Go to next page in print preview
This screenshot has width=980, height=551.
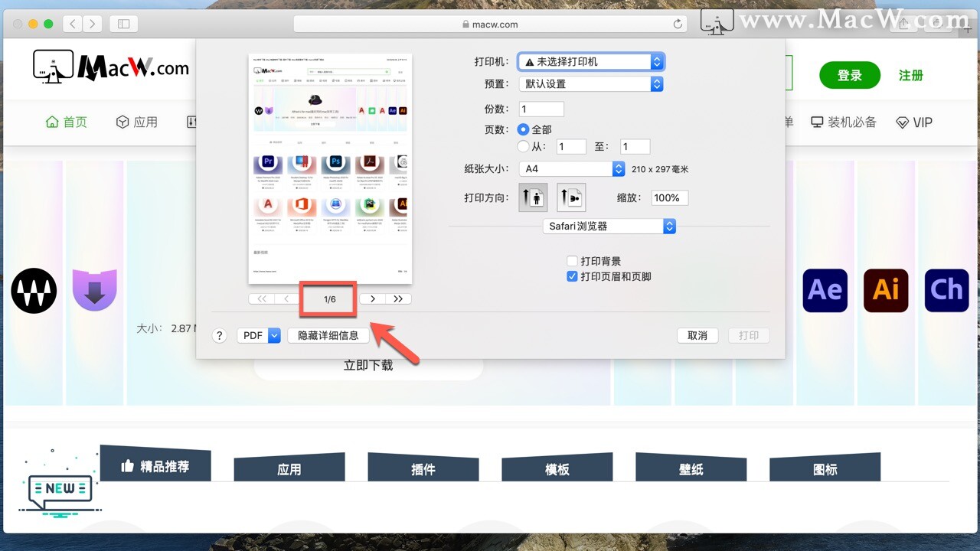point(373,298)
